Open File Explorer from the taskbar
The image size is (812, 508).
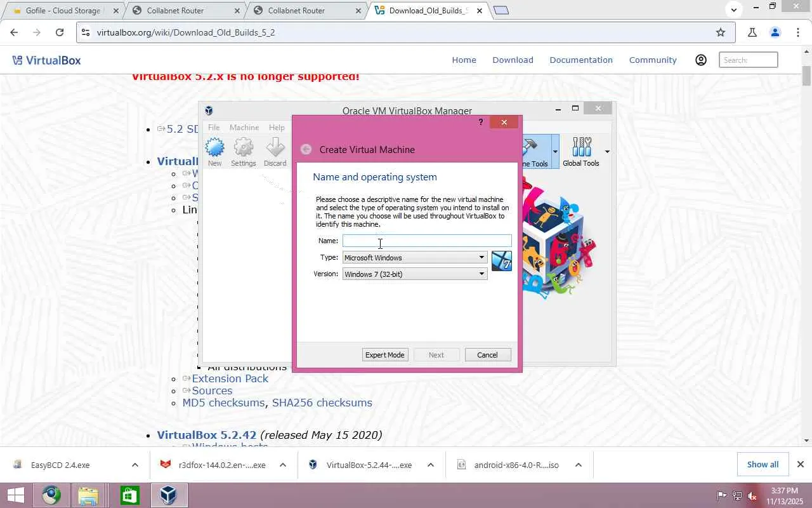[88, 495]
